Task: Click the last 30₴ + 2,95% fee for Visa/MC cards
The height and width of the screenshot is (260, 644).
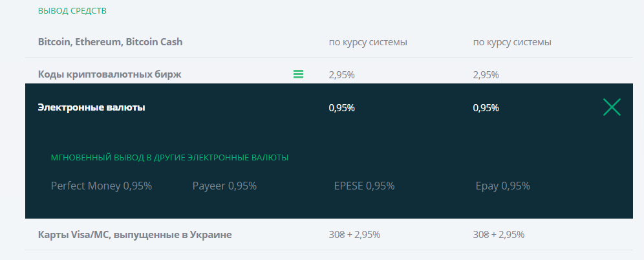Action: (x=499, y=234)
